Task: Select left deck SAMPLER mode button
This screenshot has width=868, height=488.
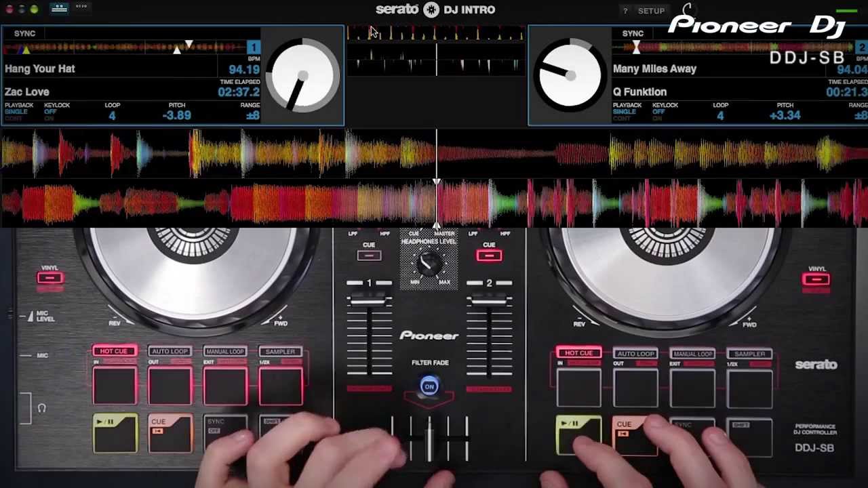Action: 280,352
